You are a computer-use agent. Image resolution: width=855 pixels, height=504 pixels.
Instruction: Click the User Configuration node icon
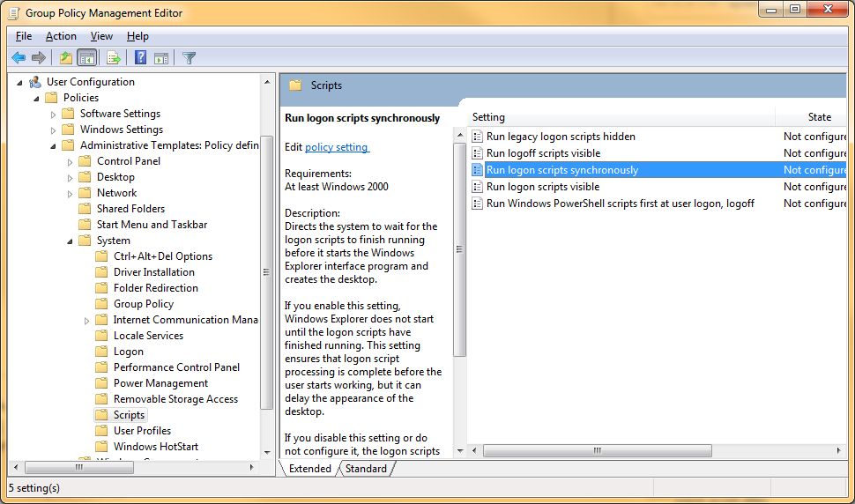click(x=35, y=82)
